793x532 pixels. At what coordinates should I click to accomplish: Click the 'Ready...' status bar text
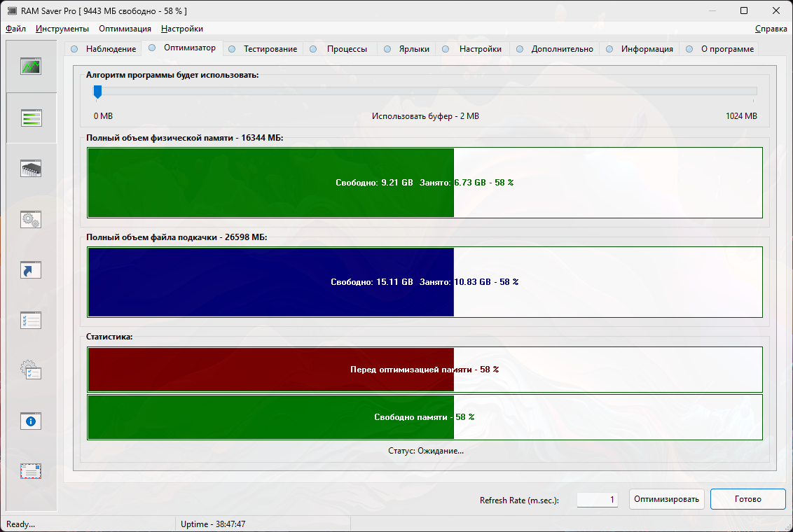tap(21, 524)
